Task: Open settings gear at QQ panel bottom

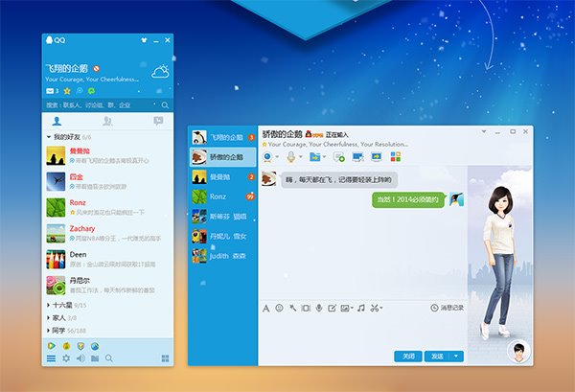Action: point(66,358)
